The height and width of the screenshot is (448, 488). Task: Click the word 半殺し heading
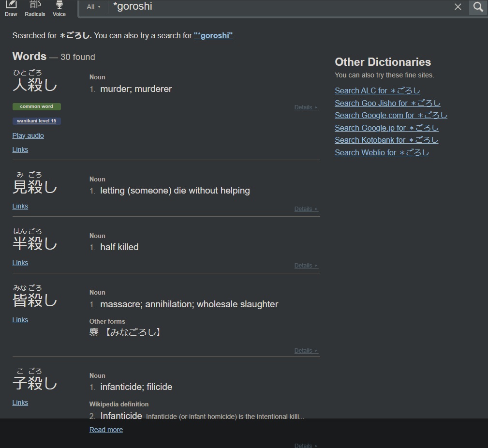(x=35, y=243)
